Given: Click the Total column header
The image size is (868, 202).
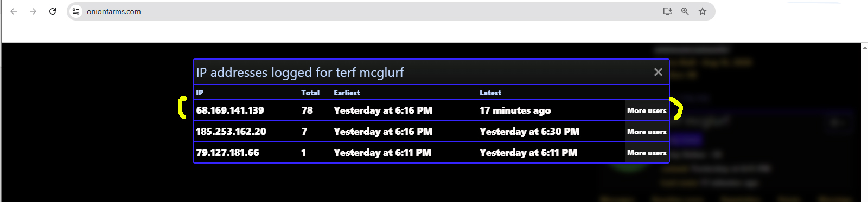Looking at the screenshot, I should pyautogui.click(x=310, y=93).
